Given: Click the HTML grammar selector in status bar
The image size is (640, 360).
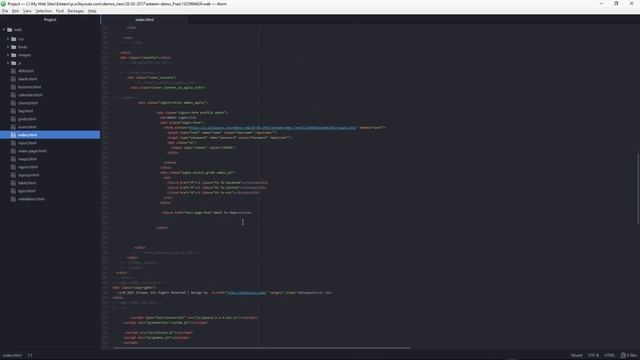Looking at the screenshot, I should (x=609, y=355).
